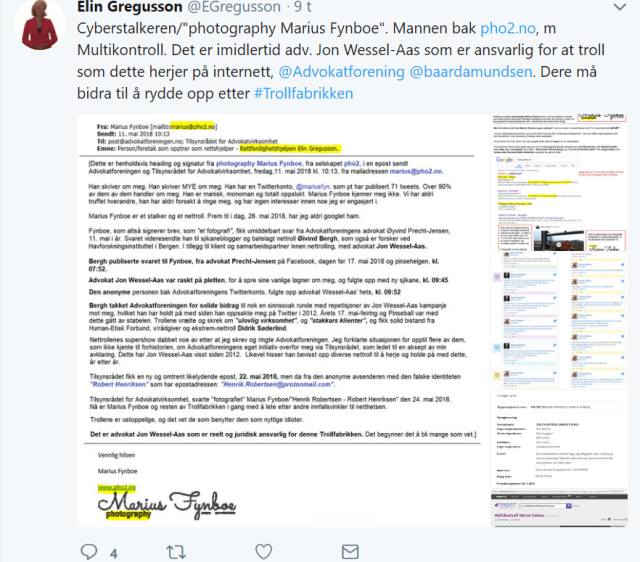This screenshot has height=562, width=640.
Task: Open the #Trollfabrikken hashtag
Action: (303, 93)
